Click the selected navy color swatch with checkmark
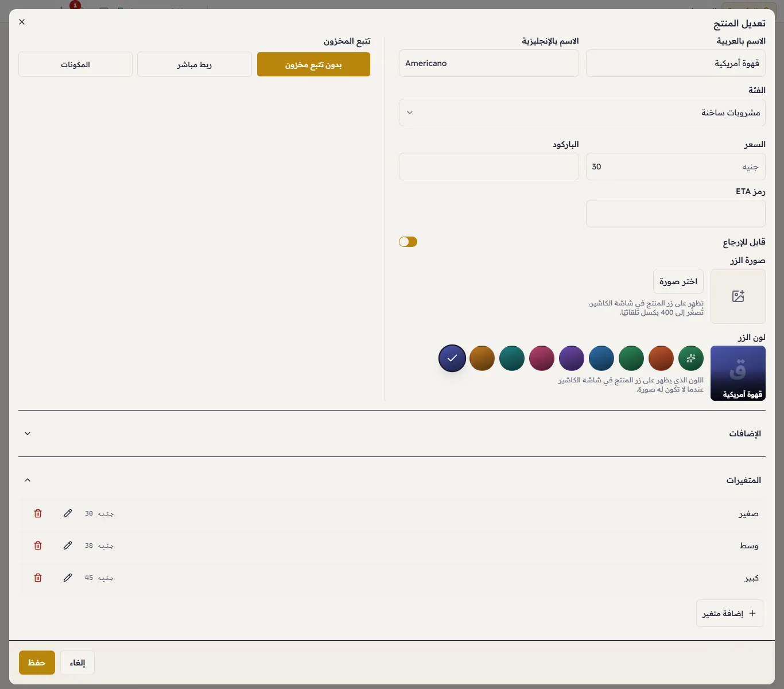 pyautogui.click(x=452, y=358)
